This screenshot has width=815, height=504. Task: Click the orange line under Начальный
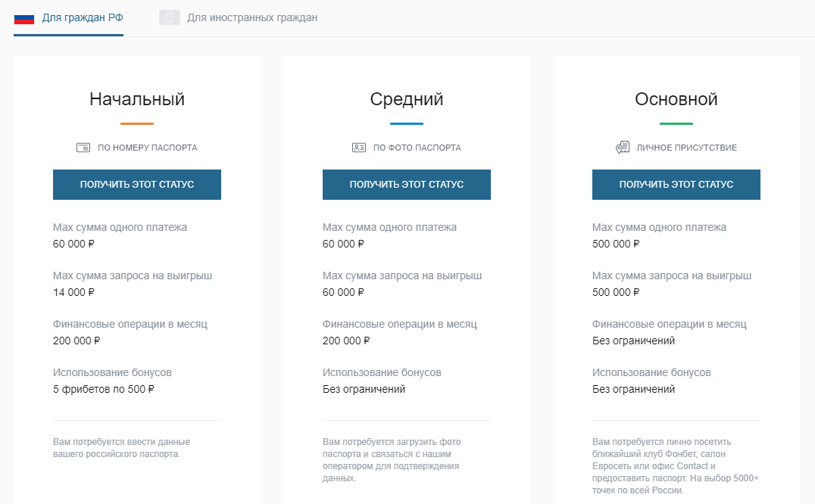pyautogui.click(x=137, y=123)
